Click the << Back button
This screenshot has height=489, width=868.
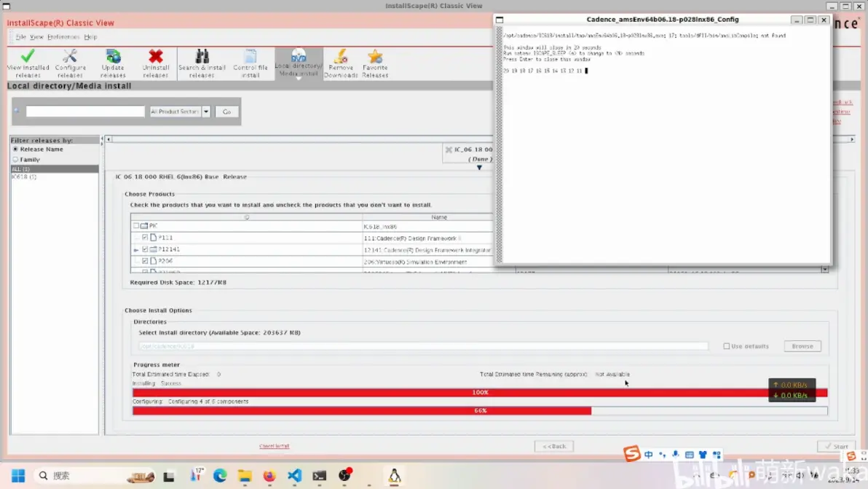pyautogui.click(x=553, y=446)
